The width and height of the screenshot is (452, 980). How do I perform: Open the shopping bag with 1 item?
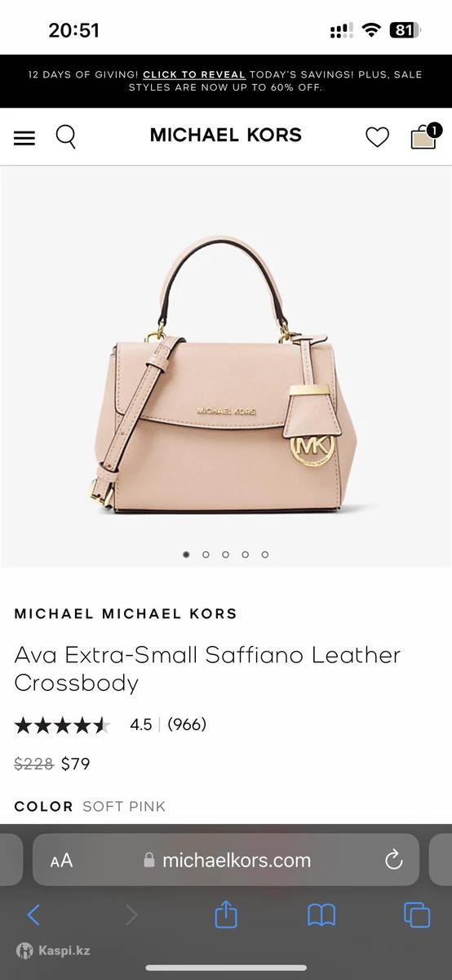point(425,136)
